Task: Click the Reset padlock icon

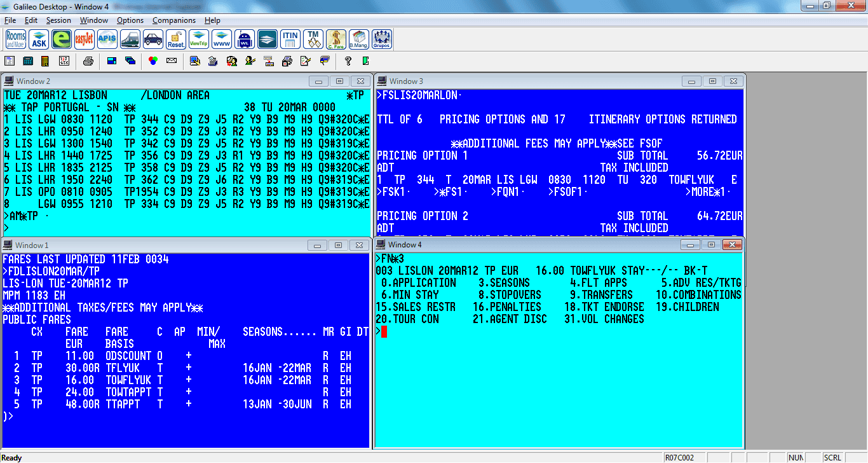Action: [176, 39]
